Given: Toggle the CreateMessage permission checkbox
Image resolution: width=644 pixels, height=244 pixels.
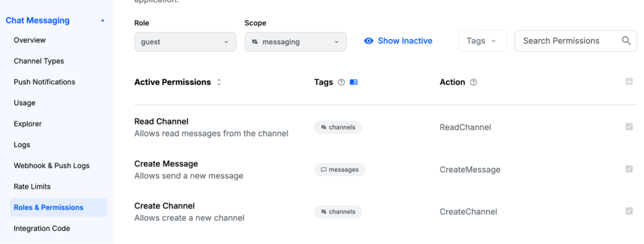Looking at the screenshot, I should (629, 169).
